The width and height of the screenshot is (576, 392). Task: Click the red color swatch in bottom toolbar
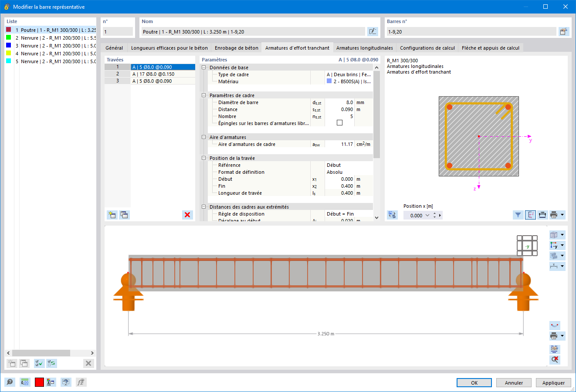(39, 382)
